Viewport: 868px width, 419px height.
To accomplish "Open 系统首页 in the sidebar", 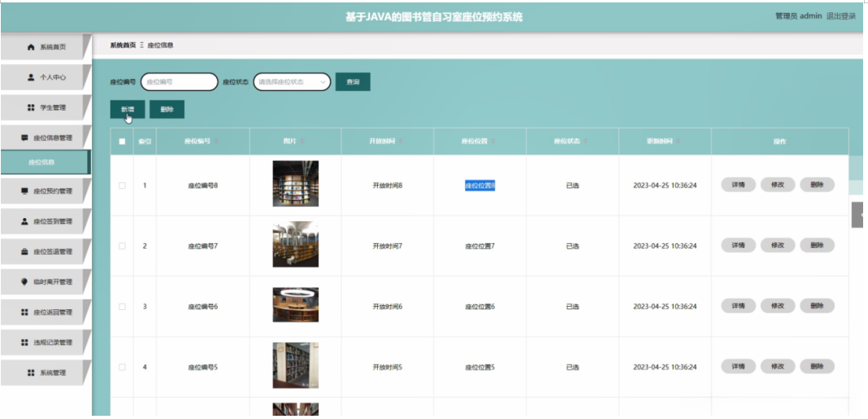I will point(46,47).
